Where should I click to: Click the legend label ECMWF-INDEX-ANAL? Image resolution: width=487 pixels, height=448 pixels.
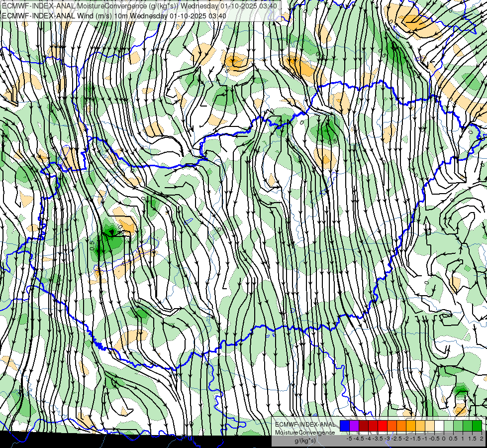(305, 425)
